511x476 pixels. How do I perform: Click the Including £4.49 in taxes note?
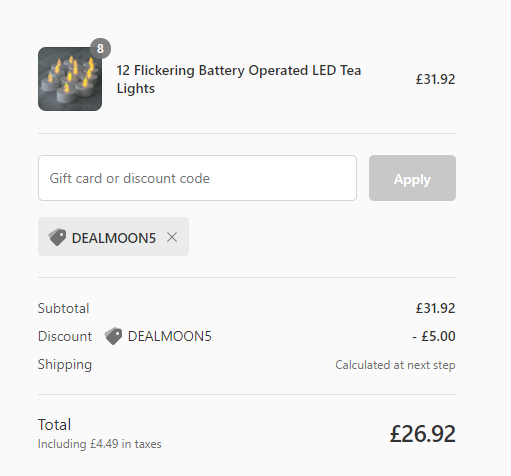point(100,444)
